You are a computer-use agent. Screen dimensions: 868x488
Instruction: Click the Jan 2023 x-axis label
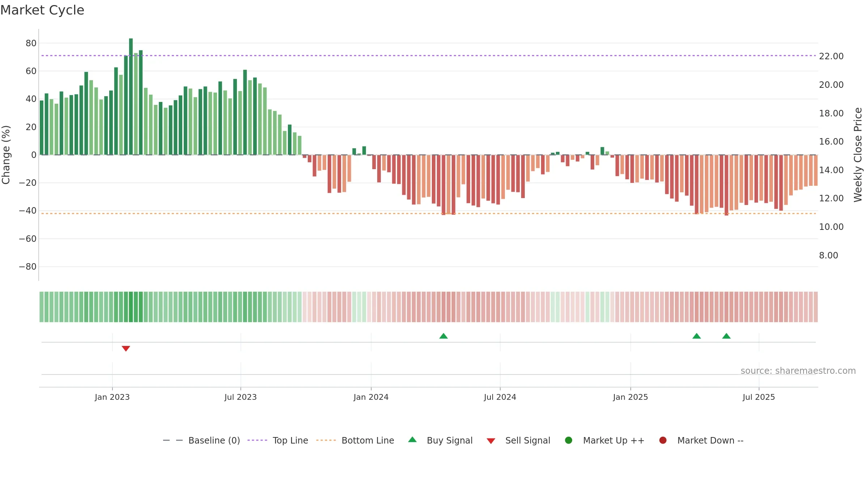112,397
